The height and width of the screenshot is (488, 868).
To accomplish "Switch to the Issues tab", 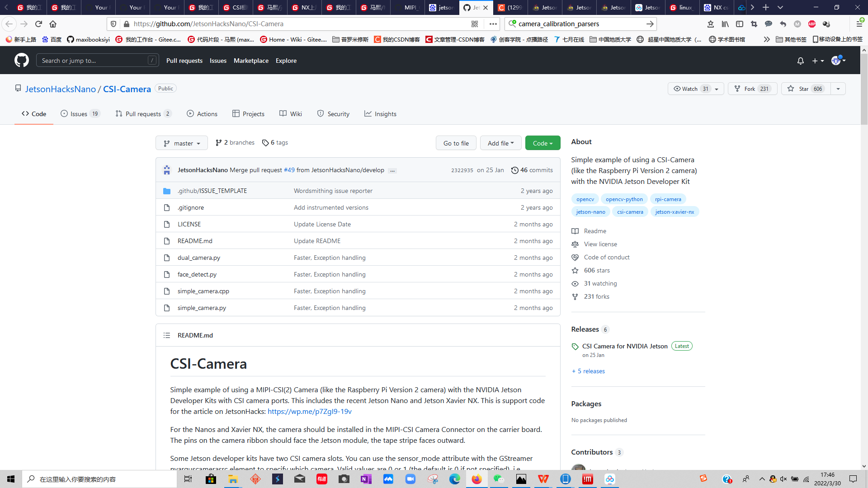I will 79,114.
